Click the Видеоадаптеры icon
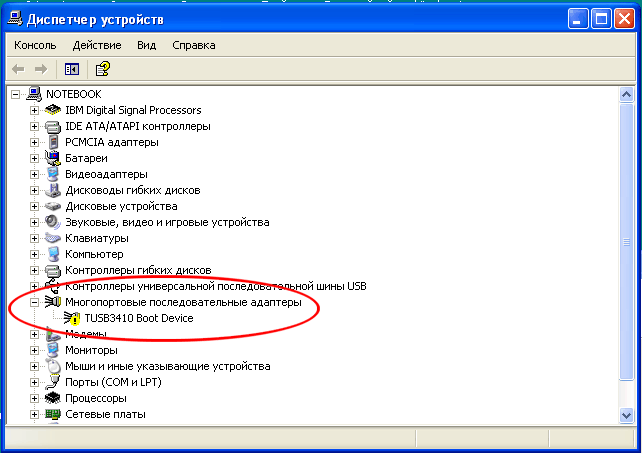Screen dimensions: 642x453 point(53,174)
